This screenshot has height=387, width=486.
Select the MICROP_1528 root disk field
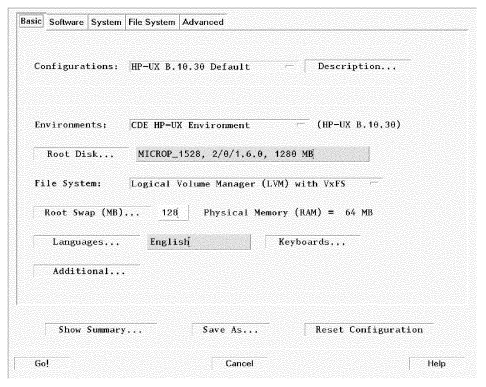[x=253, y=154]
